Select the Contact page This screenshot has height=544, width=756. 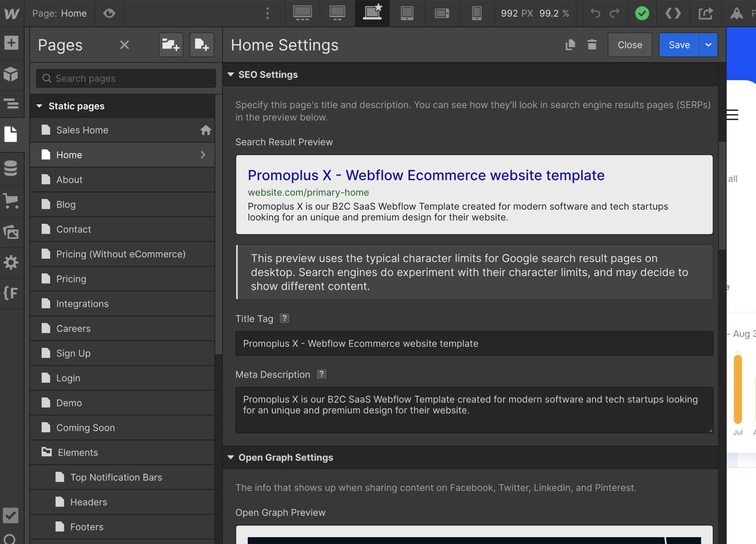122,229
